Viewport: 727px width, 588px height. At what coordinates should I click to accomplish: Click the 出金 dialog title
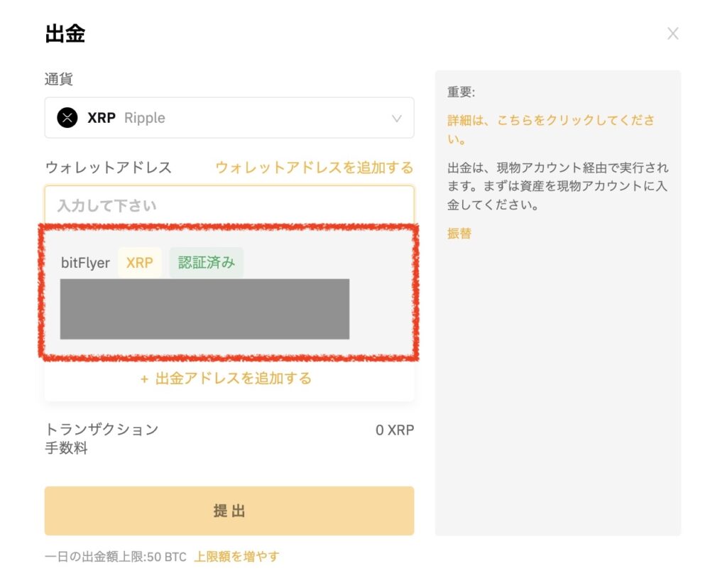click(65, 34)
